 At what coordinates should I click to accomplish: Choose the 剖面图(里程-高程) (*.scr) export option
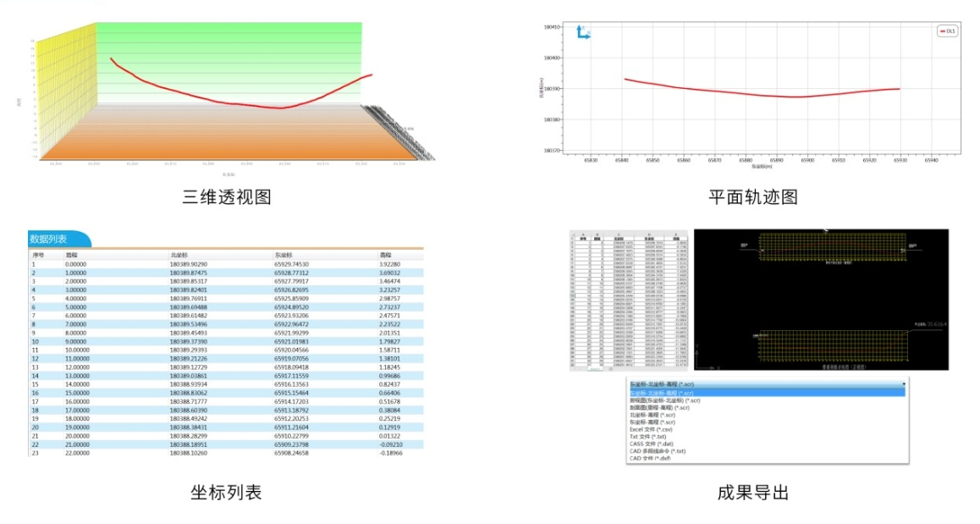[x=659, y=408]
